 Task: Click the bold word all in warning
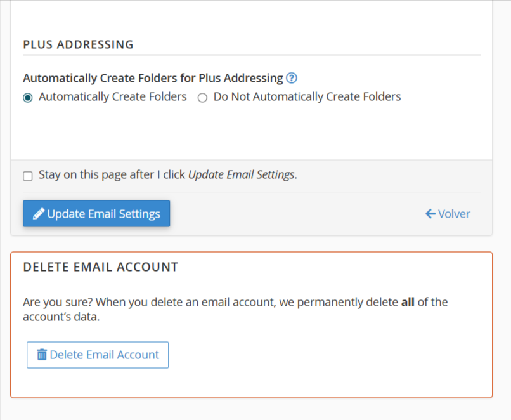[408, 302]
